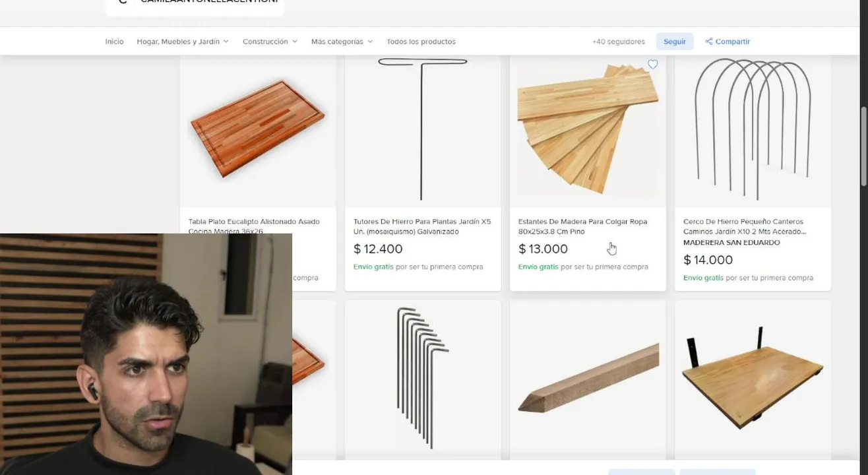Click the $ 12.400 Tutores price
Screen dimensions: 868x475
pos(378,249)
